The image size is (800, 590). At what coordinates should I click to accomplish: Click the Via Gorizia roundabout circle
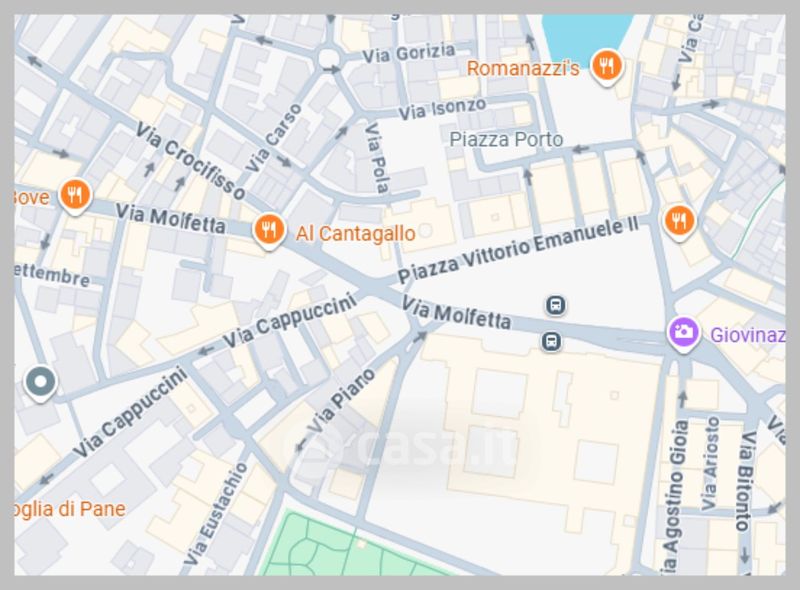[327, 59]
